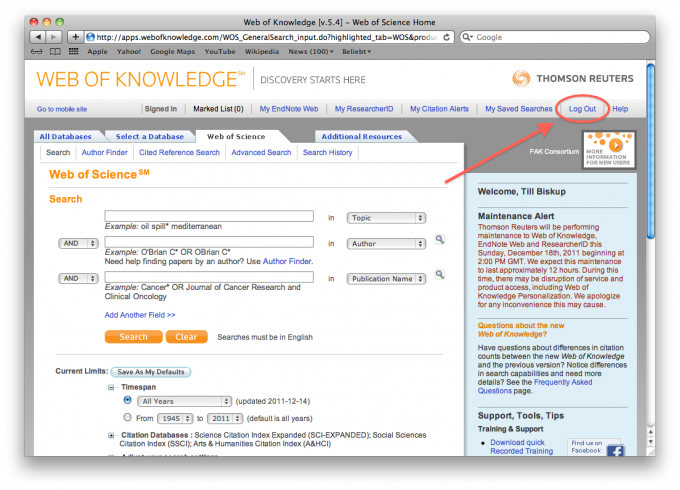680x490 pixels.
Task: Open the Help link
Action: [x=620, y=109]
